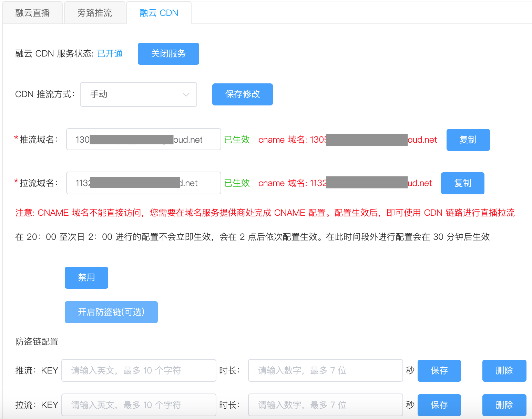Click the 防盗链配置 heading
Image resolution: width=532 pixels, height=419 pixels.
click(37, 341)
